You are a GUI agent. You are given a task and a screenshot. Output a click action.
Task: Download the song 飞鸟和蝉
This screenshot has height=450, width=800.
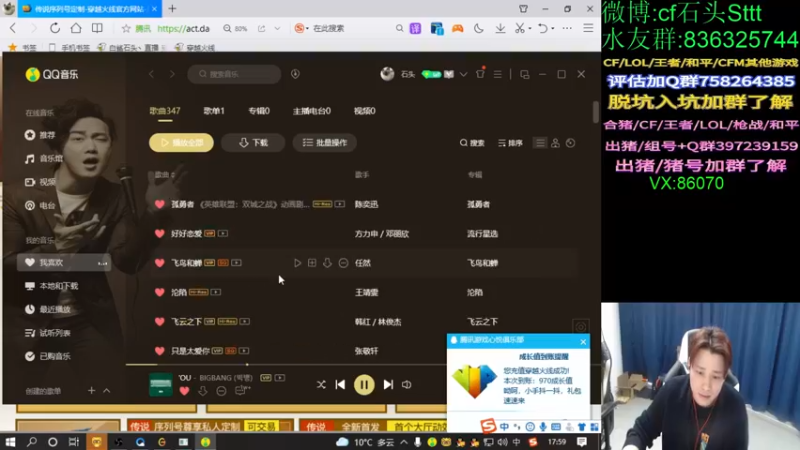point(328,263)
